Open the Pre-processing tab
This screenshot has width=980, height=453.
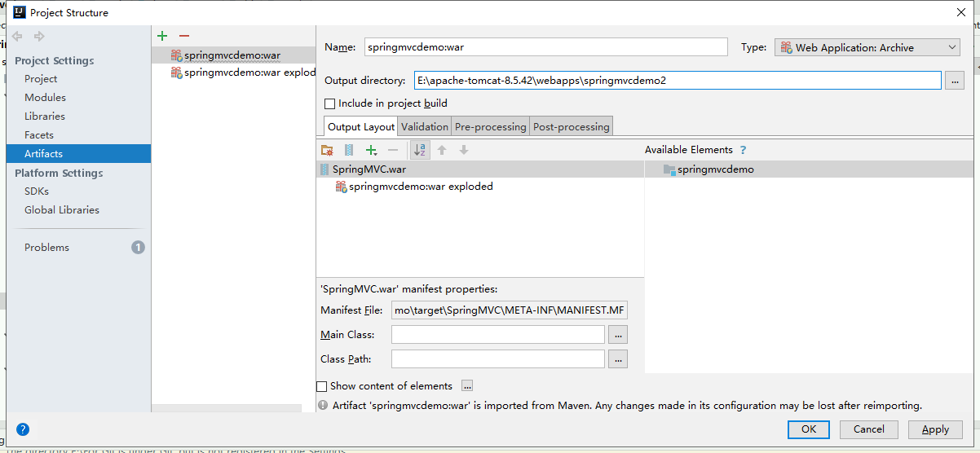pyautogui.click(x=491, y=126)
